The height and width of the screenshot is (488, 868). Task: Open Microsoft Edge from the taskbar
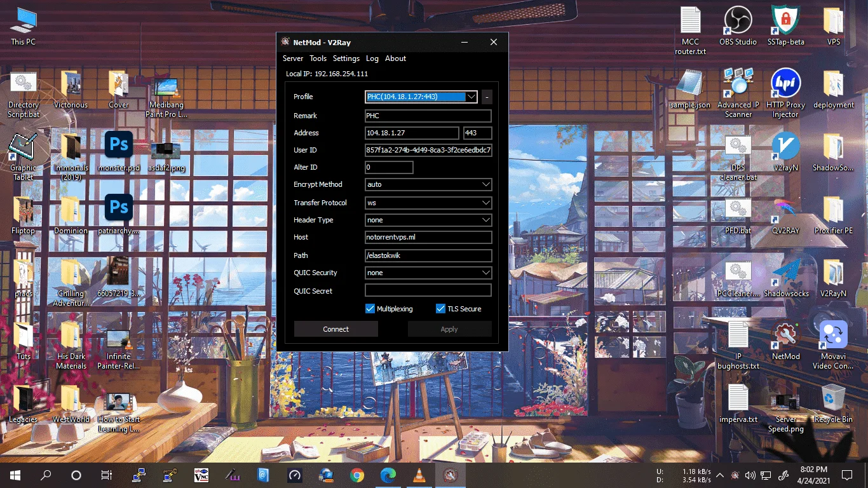click(388, 475)
